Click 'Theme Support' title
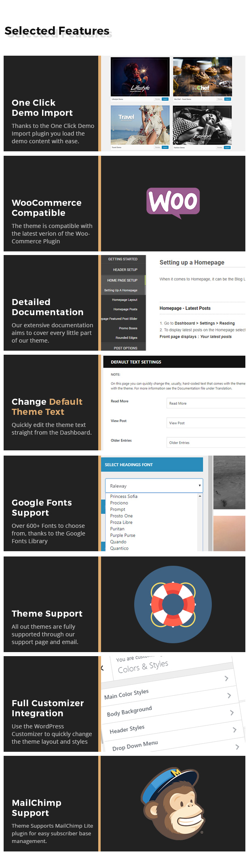The height and width of the screenshot is (868, 249). (x=47, y=613)
